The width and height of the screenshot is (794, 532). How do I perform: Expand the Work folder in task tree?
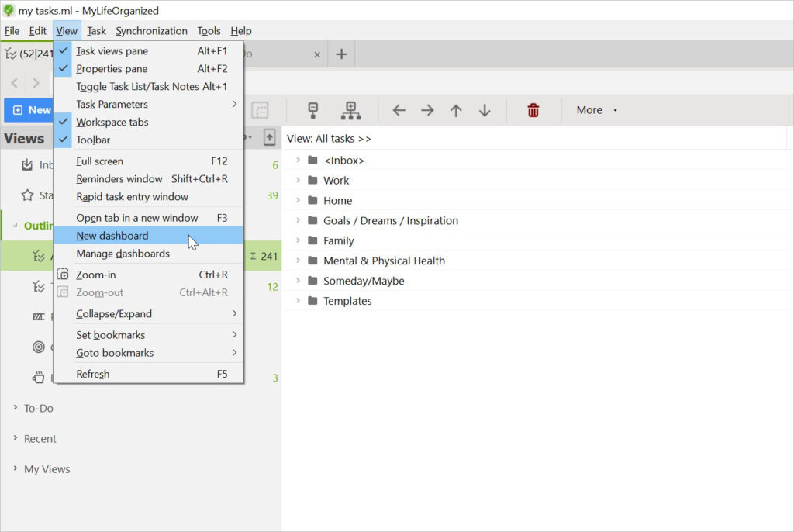298,180
